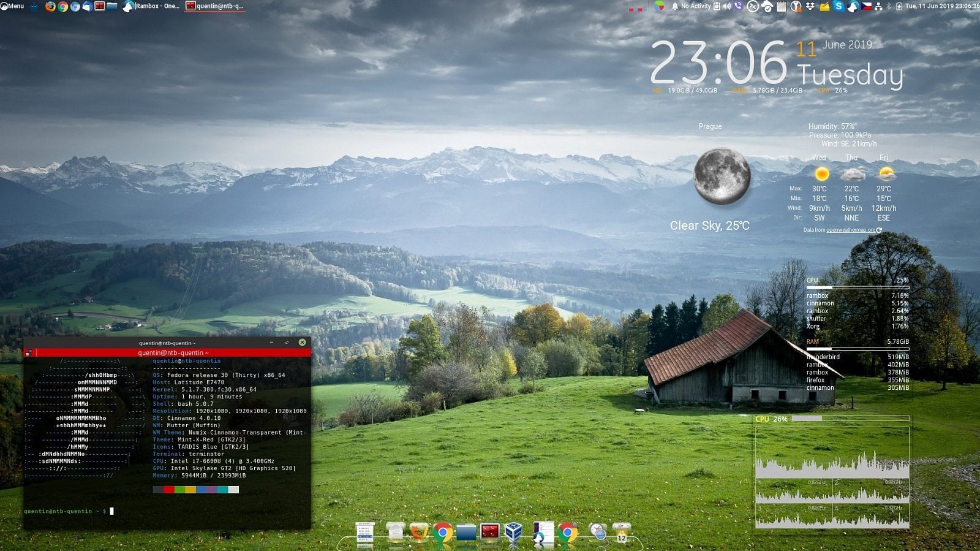Open the blue folder in dock

(466, 532)
